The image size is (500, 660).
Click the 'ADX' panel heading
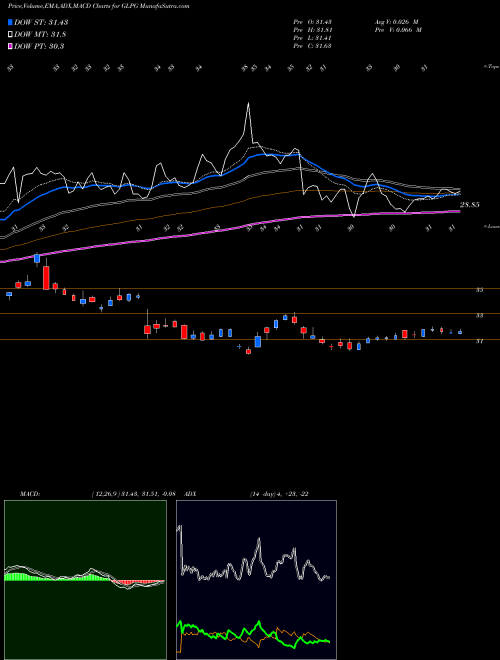tap(191, 494)
